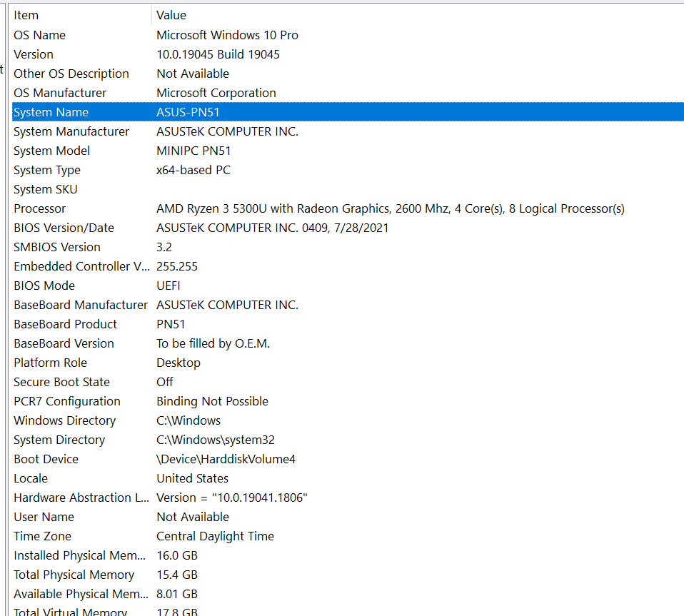The image size is (684, 616).
Task: Click the value 'Desktop'
Action: 178,363
